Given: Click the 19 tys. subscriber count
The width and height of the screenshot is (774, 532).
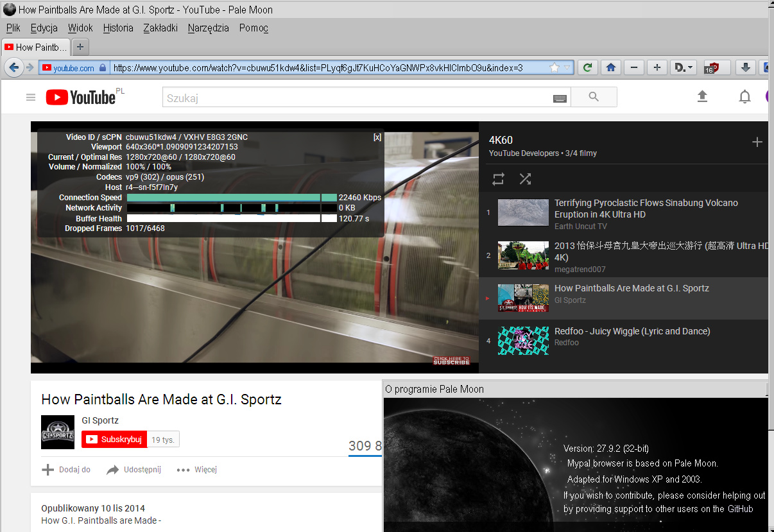Looking at the screenshot, I should click(x=164, y=440).
